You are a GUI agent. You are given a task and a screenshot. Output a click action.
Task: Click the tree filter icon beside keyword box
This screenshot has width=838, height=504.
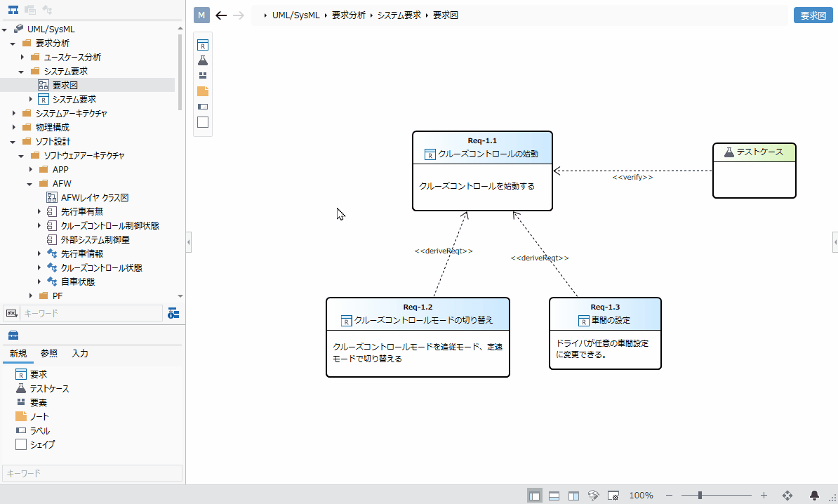[173, 313]
